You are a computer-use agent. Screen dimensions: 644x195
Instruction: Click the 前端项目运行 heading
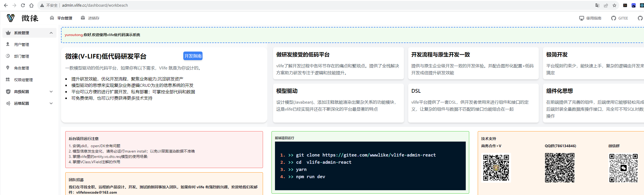pyautogui.click(x=285, y=138)
